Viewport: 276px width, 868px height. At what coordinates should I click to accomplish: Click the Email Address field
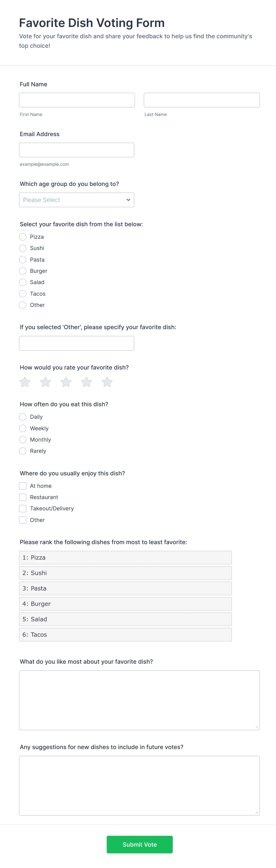pos(77,150)
